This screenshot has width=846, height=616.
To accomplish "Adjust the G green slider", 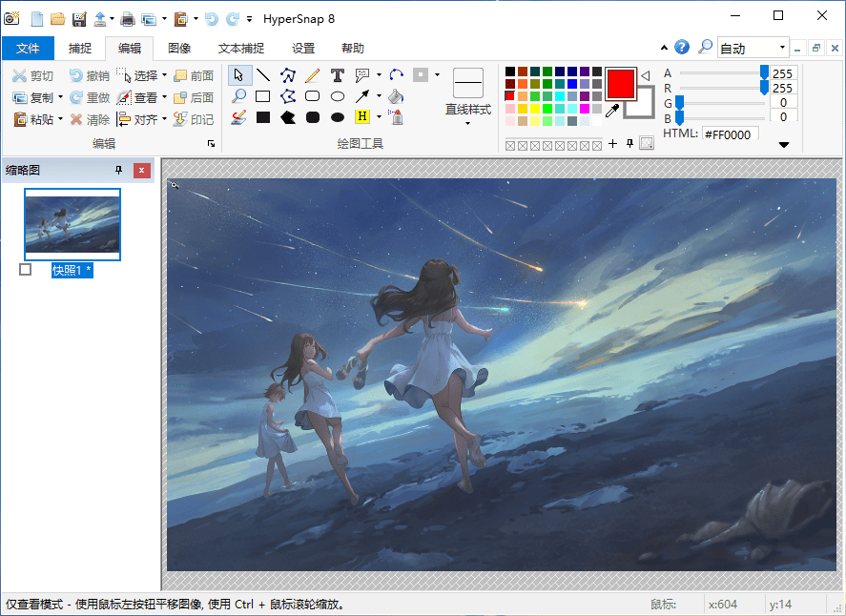I will click(x=722, y=102).
